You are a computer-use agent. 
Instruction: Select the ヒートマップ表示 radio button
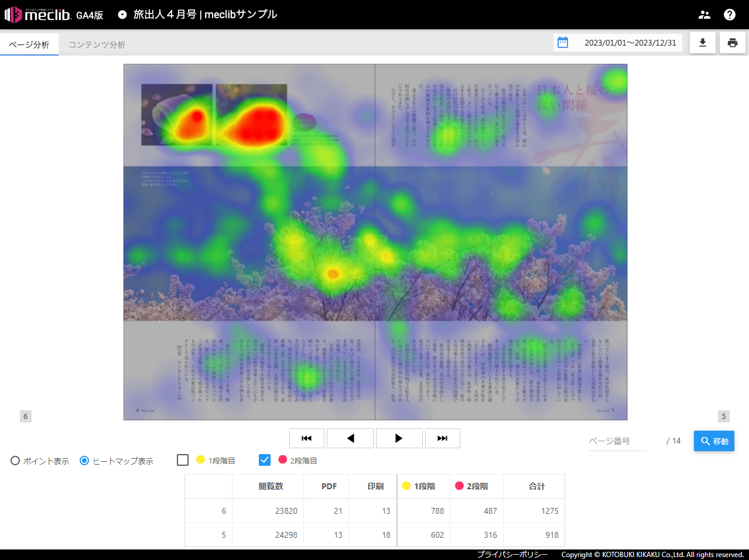pos(84,461)
